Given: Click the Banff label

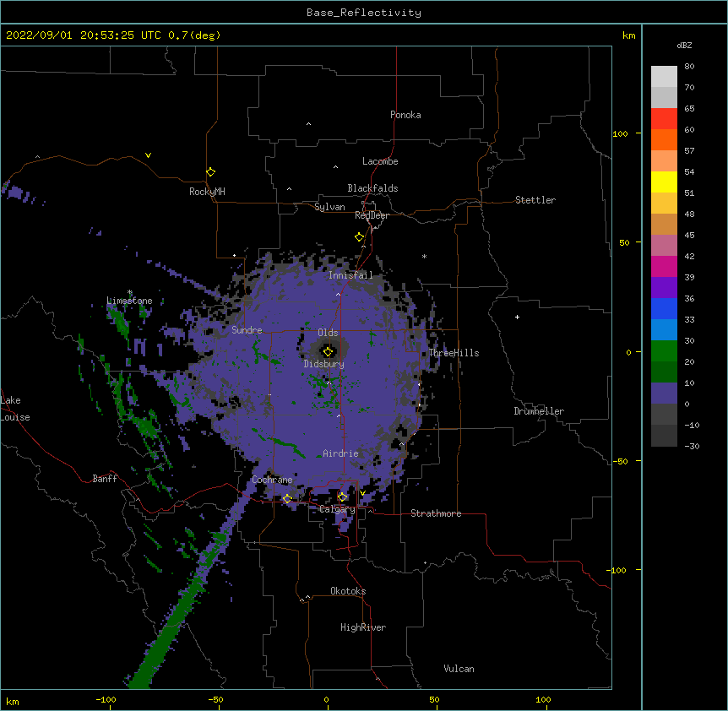Looking at the screenshot, I should [x=105, y=479].
